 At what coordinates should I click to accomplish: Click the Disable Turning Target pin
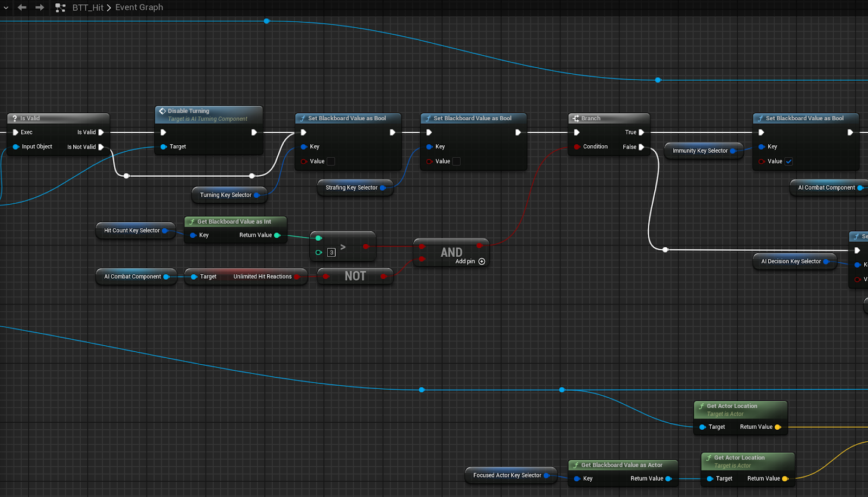[x=163, y=147]
